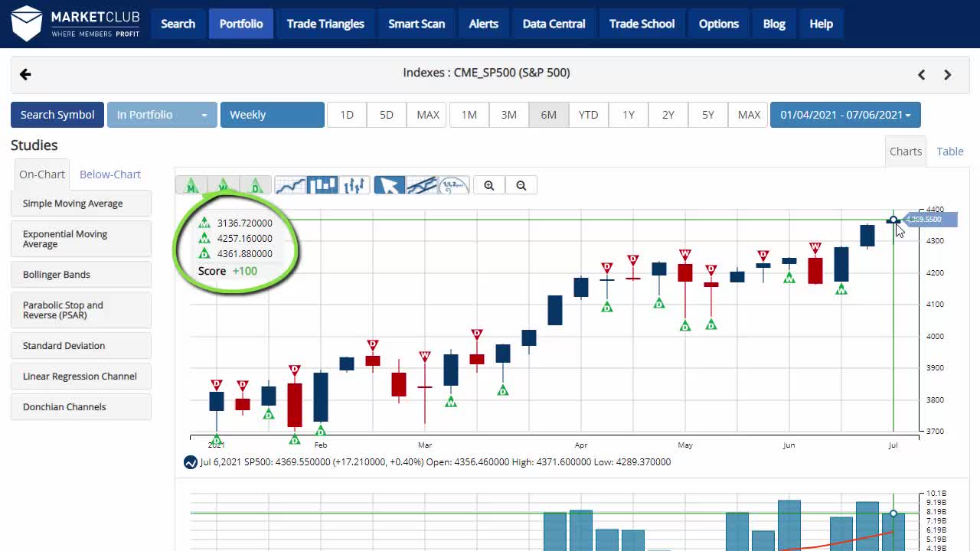
Task: Toggle the weekly Trade Triangle display
Action: 224,185
